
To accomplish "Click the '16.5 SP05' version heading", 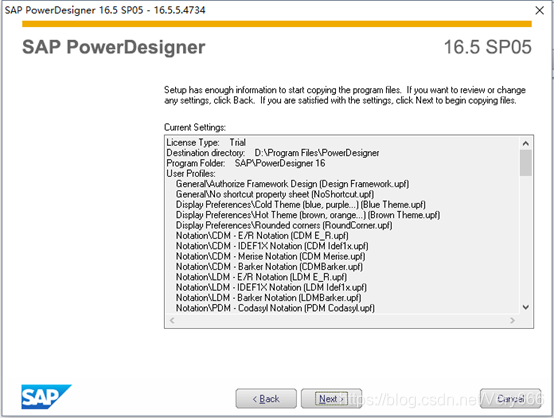I will [488, 47].
